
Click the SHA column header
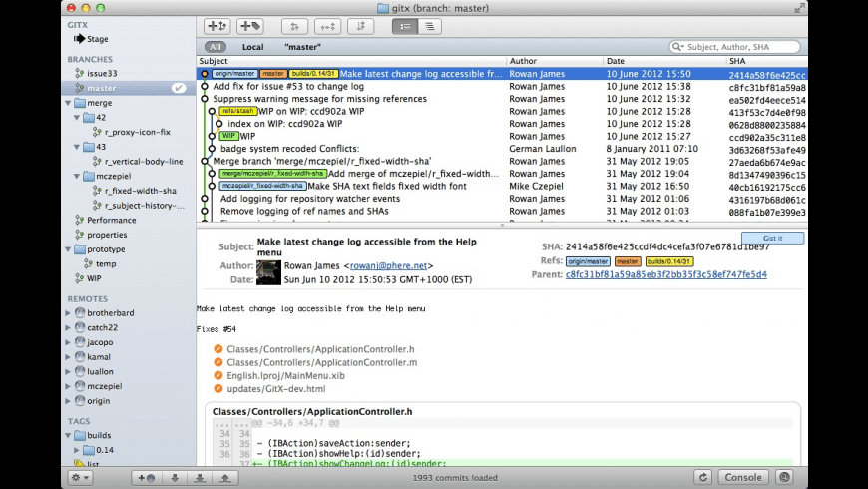click(766, 61)
